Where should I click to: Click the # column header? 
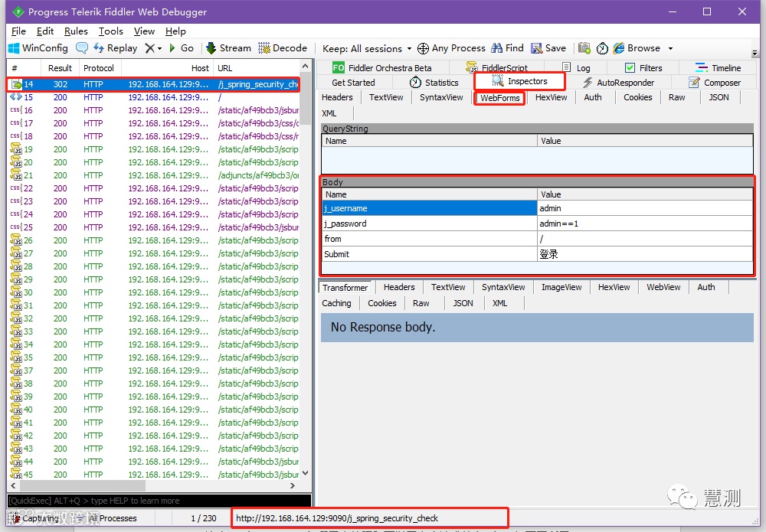tap(25, 68)
